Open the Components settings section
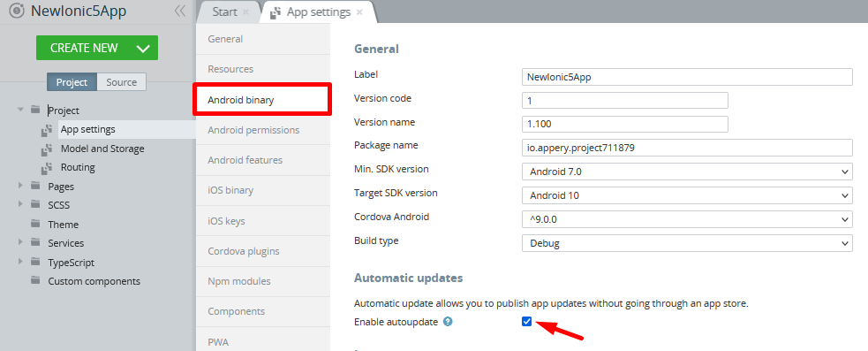 (x=263, y=311)
